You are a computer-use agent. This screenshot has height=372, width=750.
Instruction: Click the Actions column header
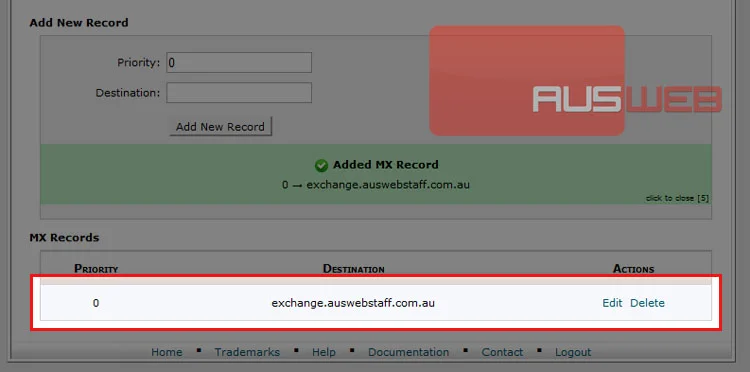[x=633, y=269]
